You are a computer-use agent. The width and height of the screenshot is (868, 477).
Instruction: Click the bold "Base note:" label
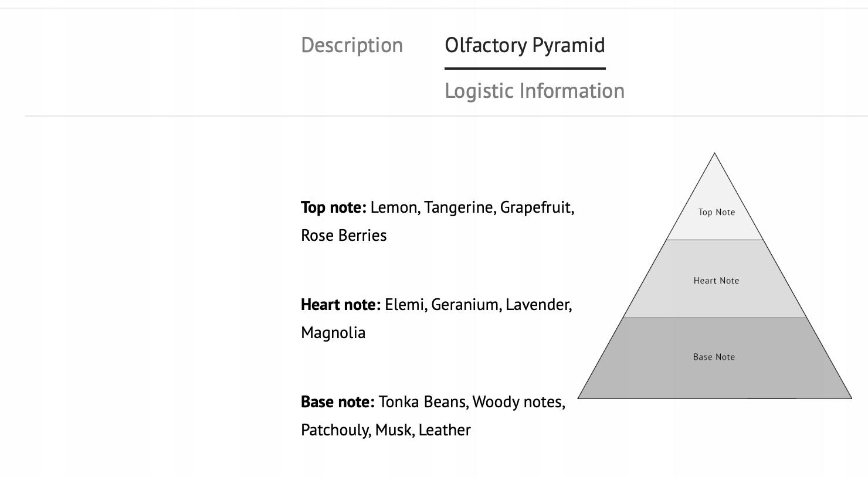click(337, 402)
